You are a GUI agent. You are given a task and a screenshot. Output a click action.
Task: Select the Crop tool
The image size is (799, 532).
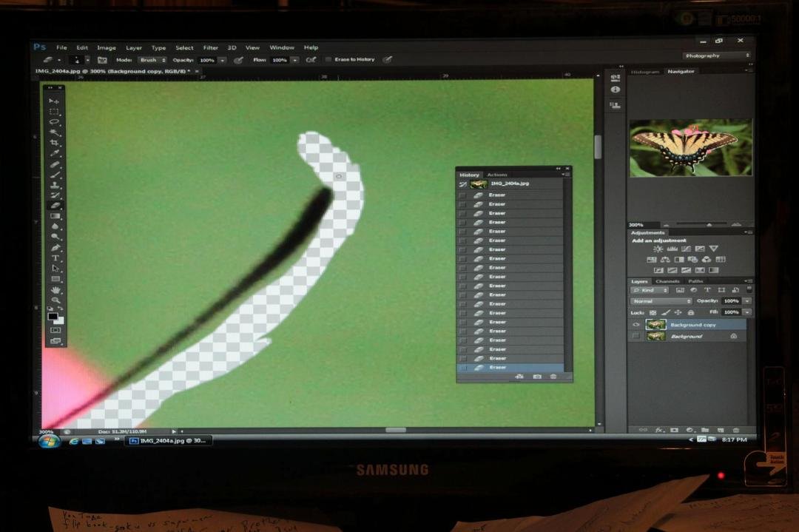[54, 144]
